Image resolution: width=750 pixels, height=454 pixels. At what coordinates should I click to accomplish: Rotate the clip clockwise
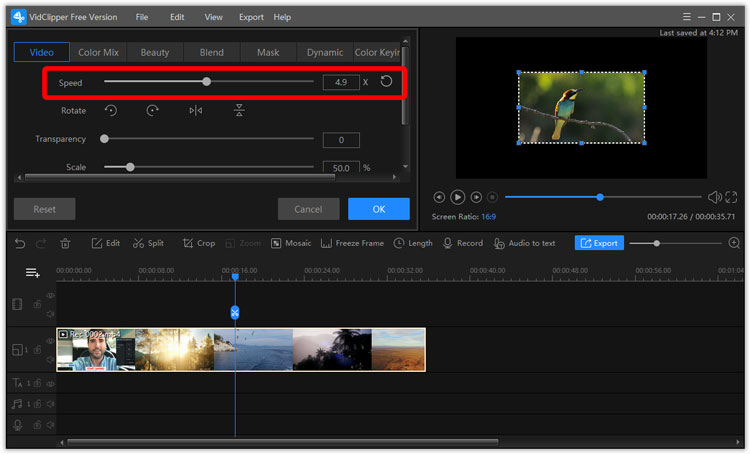pos(153,111)
